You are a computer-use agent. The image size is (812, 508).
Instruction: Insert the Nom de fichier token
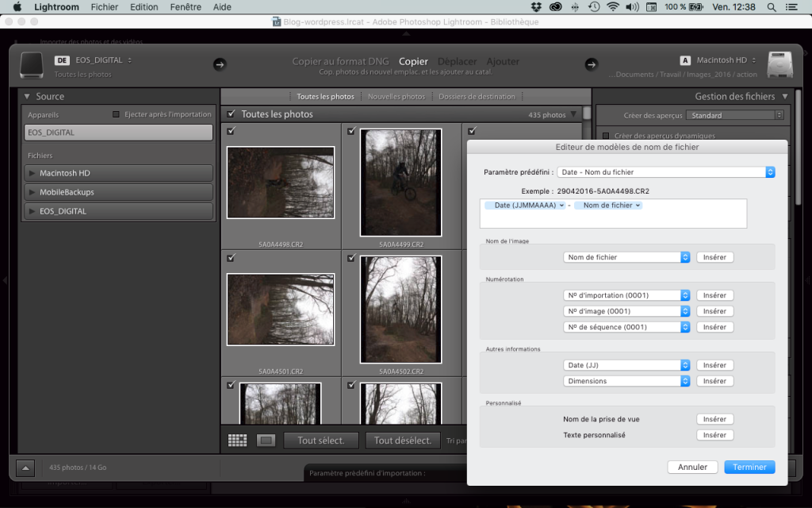[x=714, y=257]
